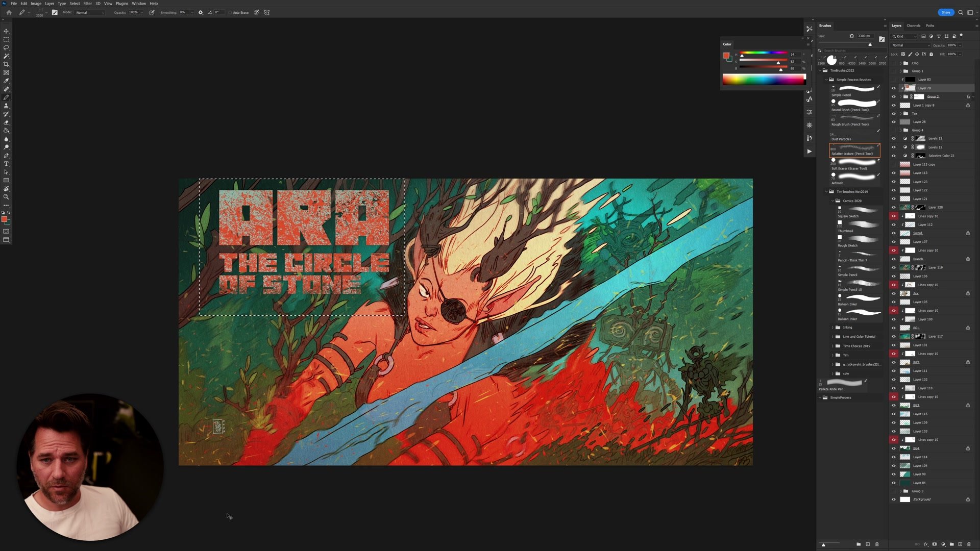Add a layer mask to the selected layer
The height and width of the screenshot is (551, 980).
point(934,544)
